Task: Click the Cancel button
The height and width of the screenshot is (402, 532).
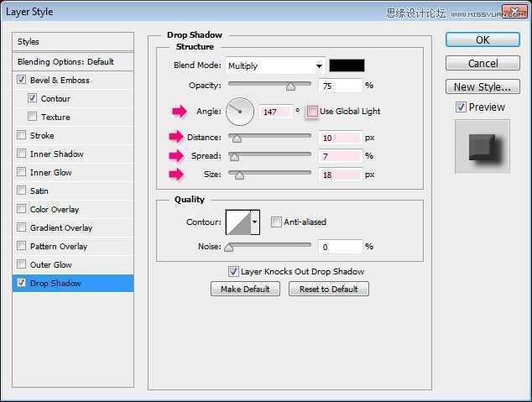Action: pyautogui.click(x=482, y=64)
